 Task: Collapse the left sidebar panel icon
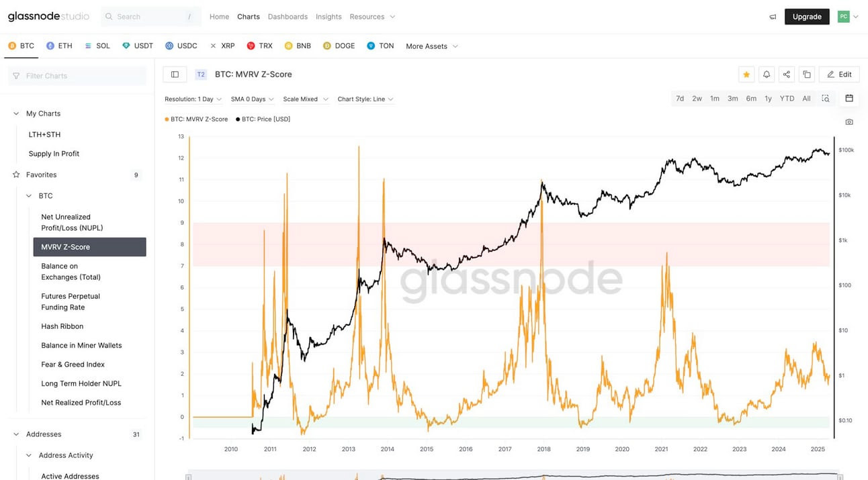pyautogui.click(x=175, y=74)
